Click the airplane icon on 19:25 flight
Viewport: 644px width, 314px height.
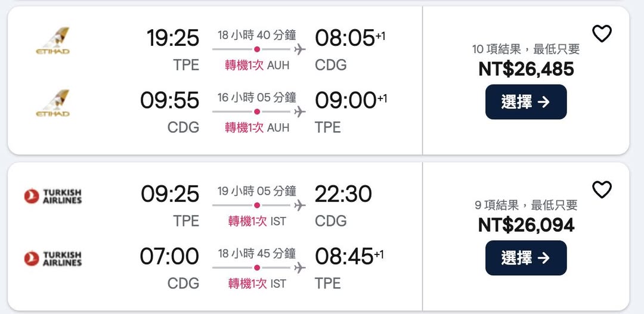[300, 49]
